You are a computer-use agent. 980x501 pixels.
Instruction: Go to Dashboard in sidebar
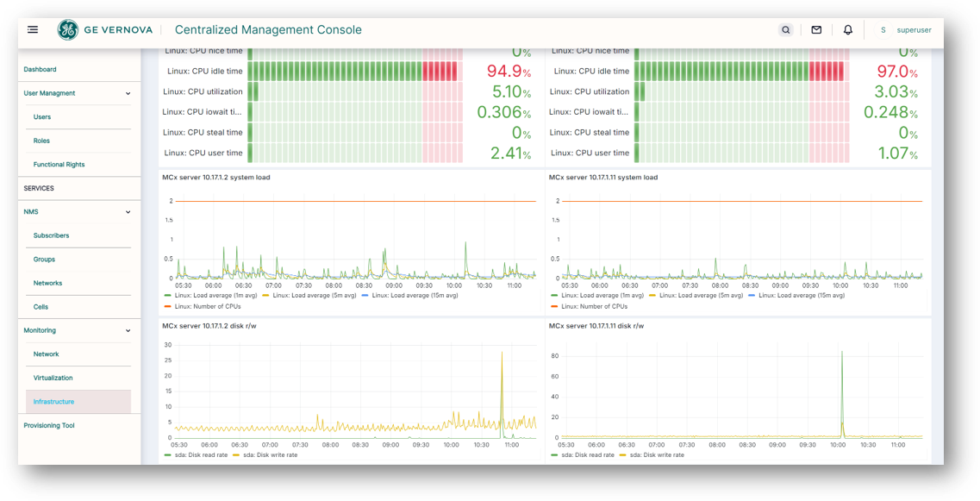tap(40, 70)
